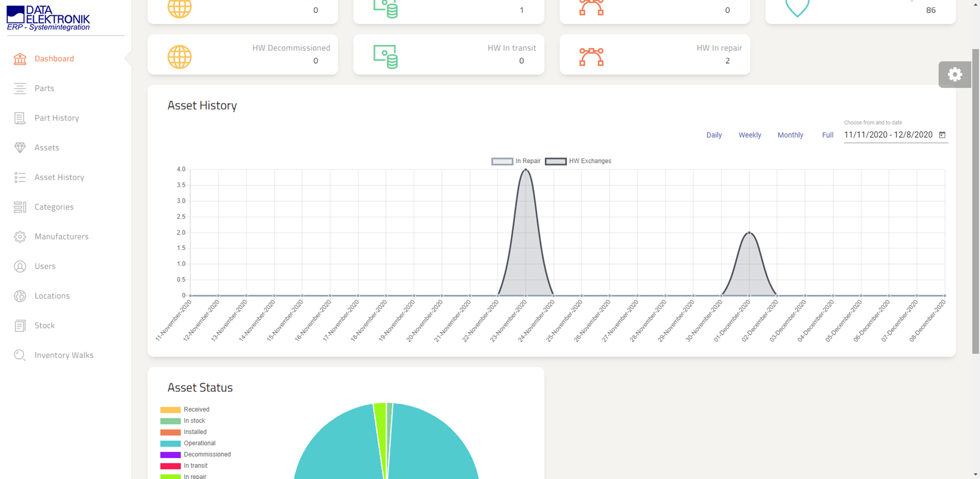Viewport: 980px width, 479px height.
Task: Open the date range calendar picker
Action: (x=942, y=135)
